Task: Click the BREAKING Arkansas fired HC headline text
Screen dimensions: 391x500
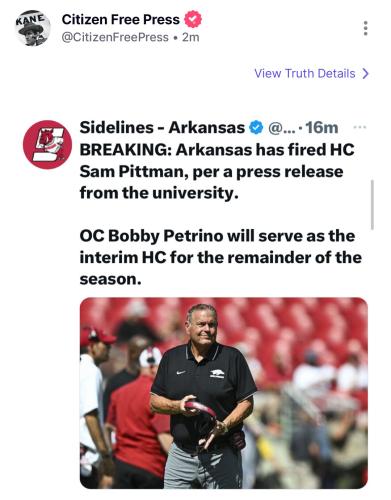Action: pyautogui.click(x=217, y=171)
